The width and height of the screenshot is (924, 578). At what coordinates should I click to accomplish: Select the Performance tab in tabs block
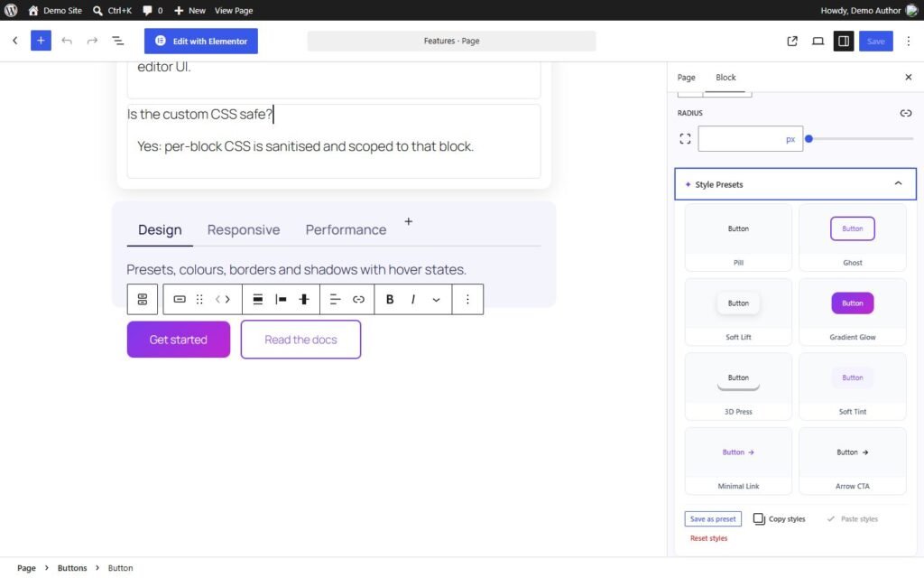point(346,229)
